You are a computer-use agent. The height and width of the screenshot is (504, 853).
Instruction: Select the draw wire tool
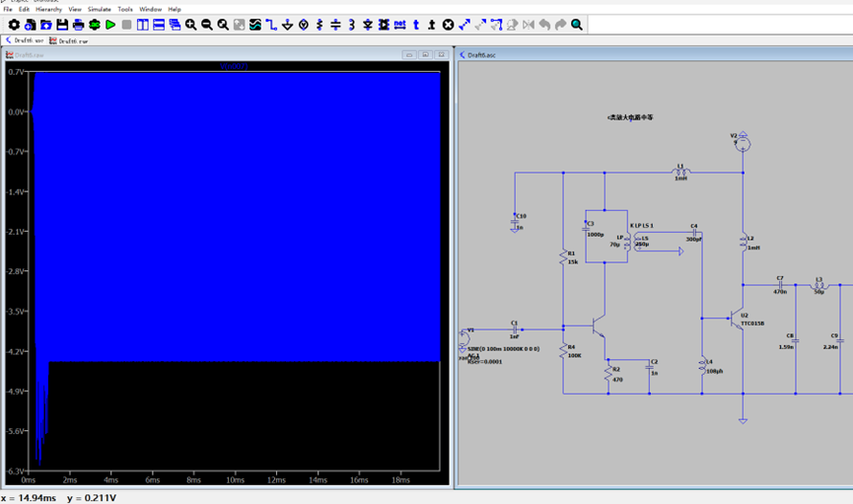tap(271, 25)
